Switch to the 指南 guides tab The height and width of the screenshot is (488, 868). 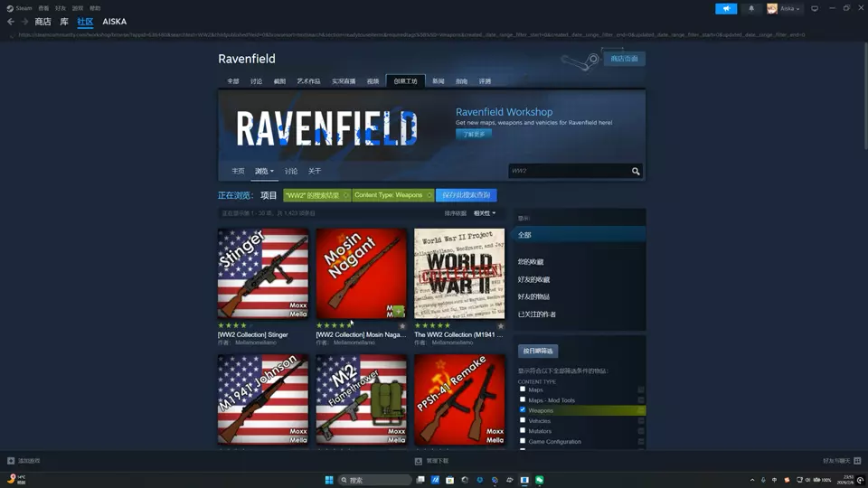462,81
